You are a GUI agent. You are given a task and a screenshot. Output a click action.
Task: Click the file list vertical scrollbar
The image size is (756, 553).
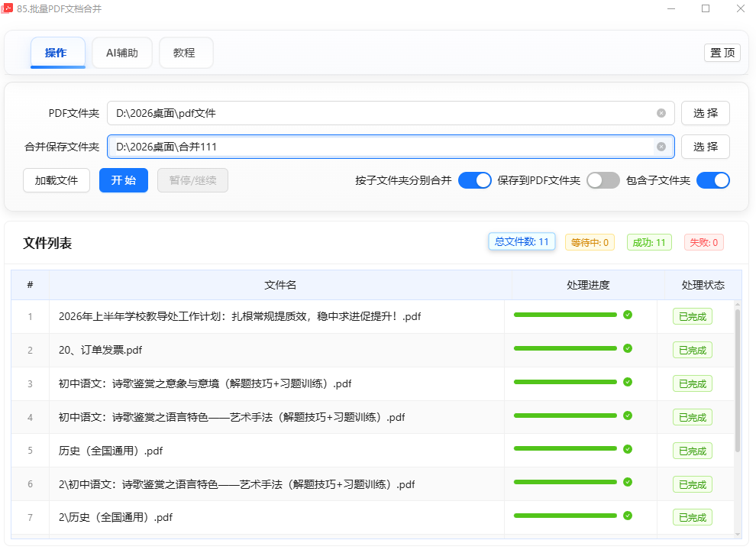coord(737,380)
